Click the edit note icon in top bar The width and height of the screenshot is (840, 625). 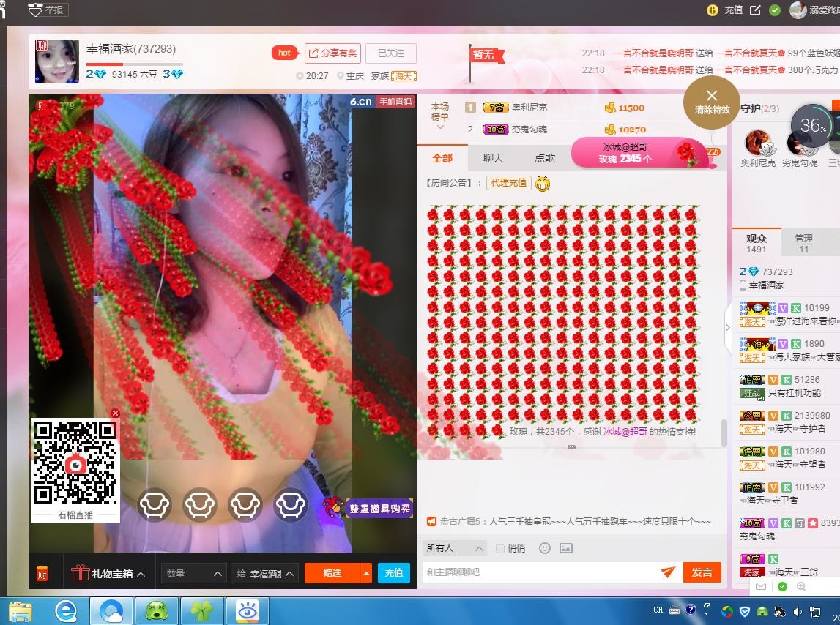coord(754,10)
